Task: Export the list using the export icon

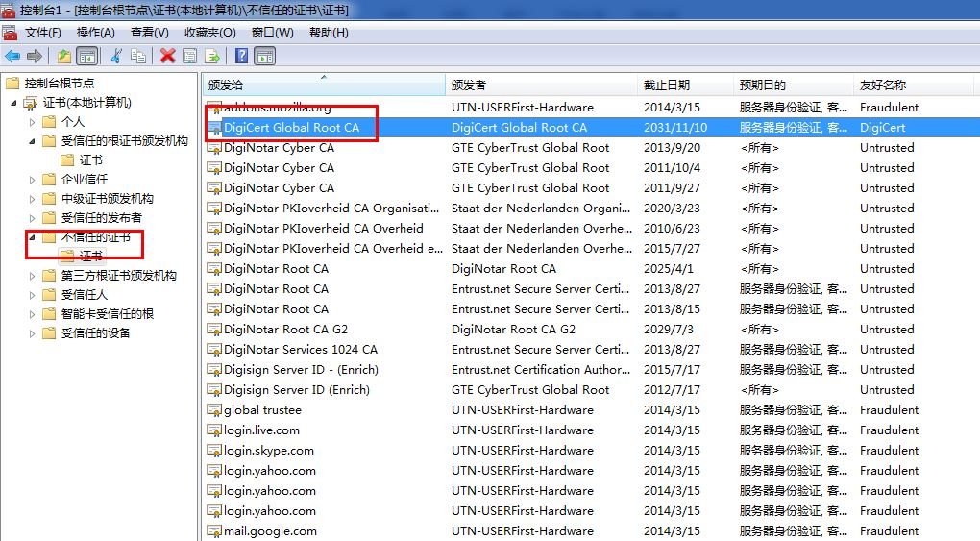Action: pyautogui.click(x=212, y=57)
